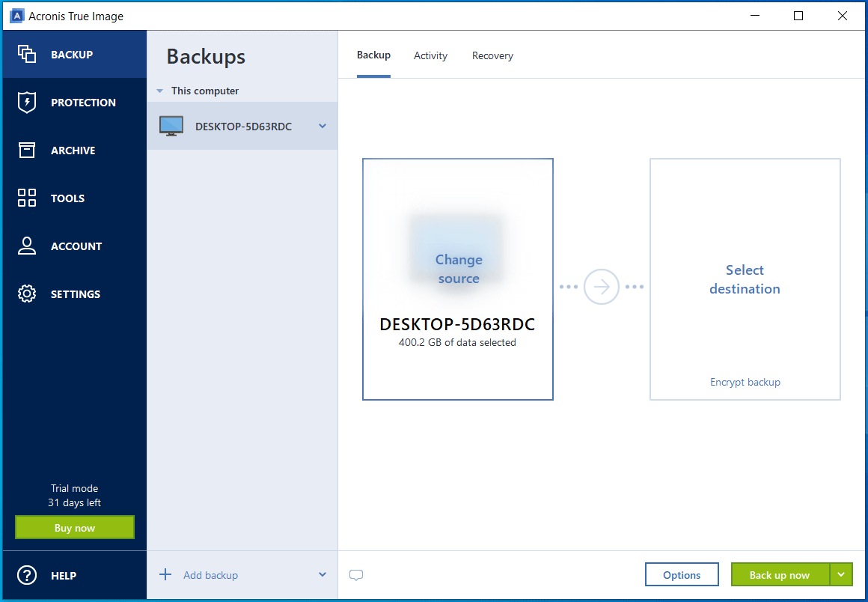Image resolution: width=868 pixels, height=602 pixels.
Task: Click Change source box
Action: [x=458, y=279]
